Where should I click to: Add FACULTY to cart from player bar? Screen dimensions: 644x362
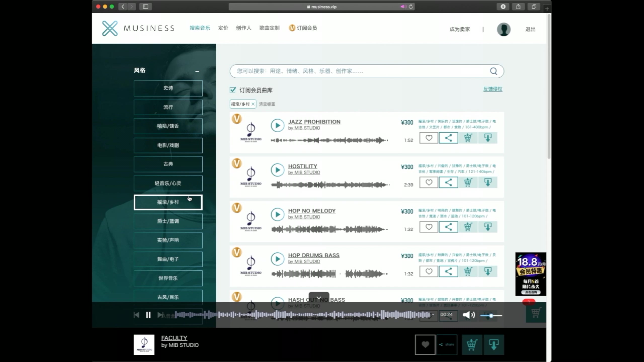[x=472, y=345]
